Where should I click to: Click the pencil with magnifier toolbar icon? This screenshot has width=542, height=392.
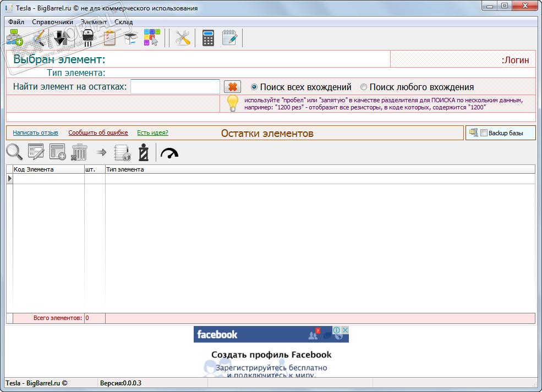39,37
